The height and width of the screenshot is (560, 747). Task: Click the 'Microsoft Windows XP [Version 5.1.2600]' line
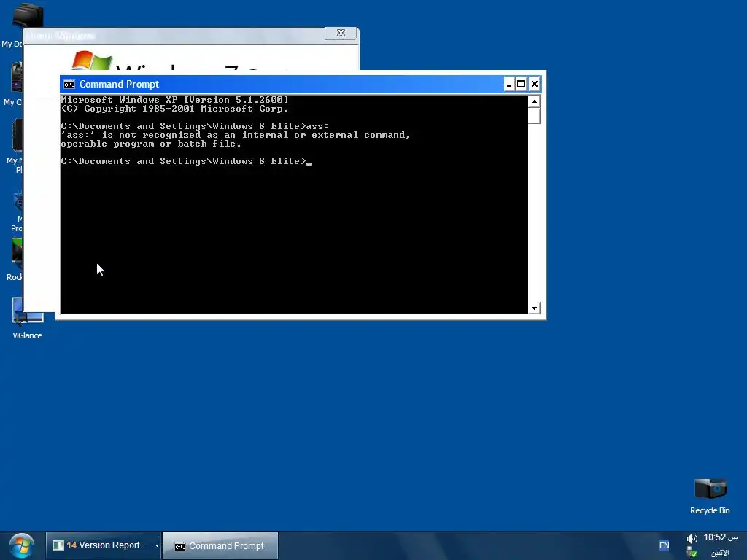pos(175,99)
